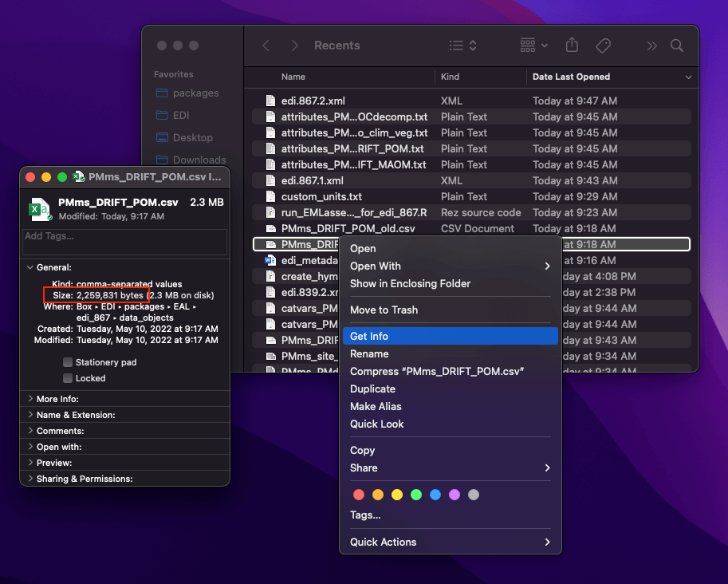Sort files by the Kind column header
The width and height of the screenshot is (728, 584).
pyautogui.click(x=450, y=77)
